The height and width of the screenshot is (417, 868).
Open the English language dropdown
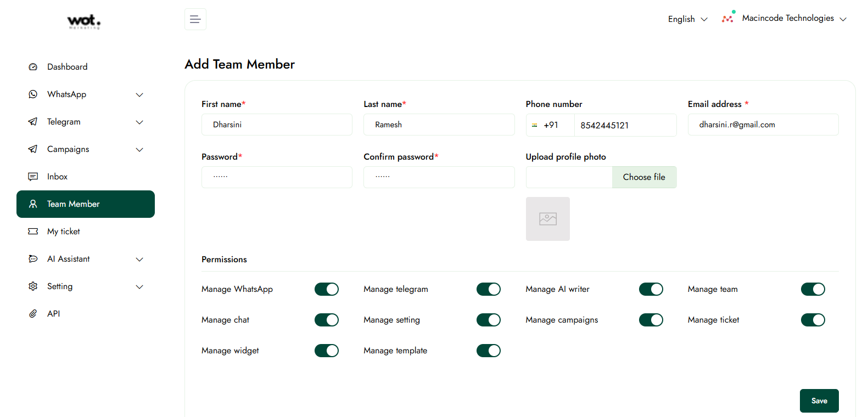coord(687,19)
